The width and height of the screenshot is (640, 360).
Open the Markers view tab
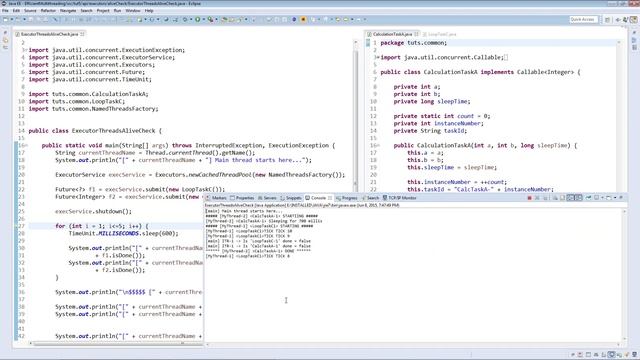point(216,198)
